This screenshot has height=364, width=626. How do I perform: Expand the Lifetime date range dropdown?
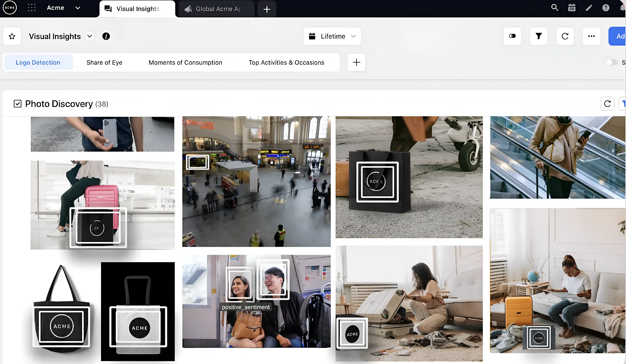point(332,36)
